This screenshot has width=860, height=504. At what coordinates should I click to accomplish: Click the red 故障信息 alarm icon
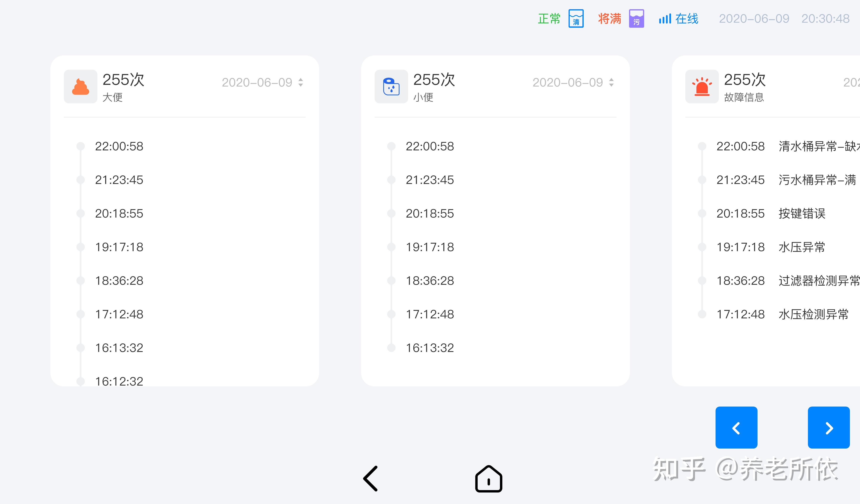pos(702,87)
